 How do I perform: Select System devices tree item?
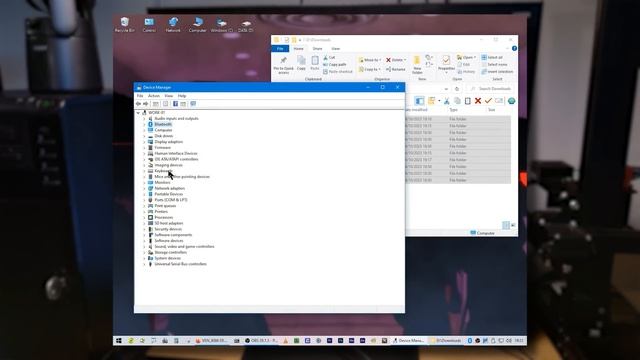click(167, 258)
